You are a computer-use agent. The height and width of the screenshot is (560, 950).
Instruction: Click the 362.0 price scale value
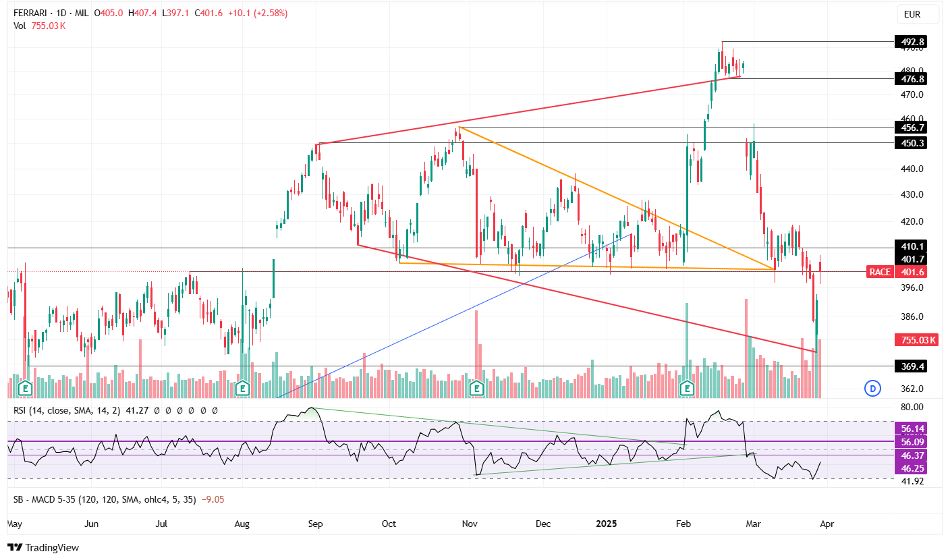912,389
